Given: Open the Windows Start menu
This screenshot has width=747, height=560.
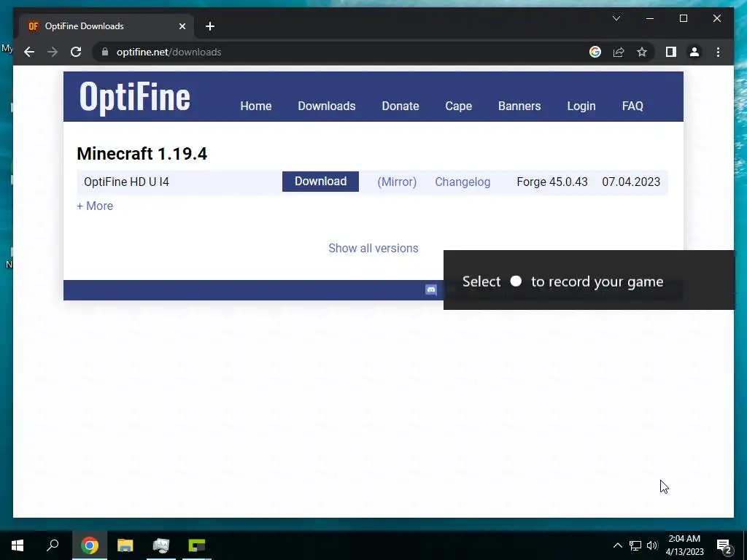Looking at the screenshot, I should click(x=18, y=545).
